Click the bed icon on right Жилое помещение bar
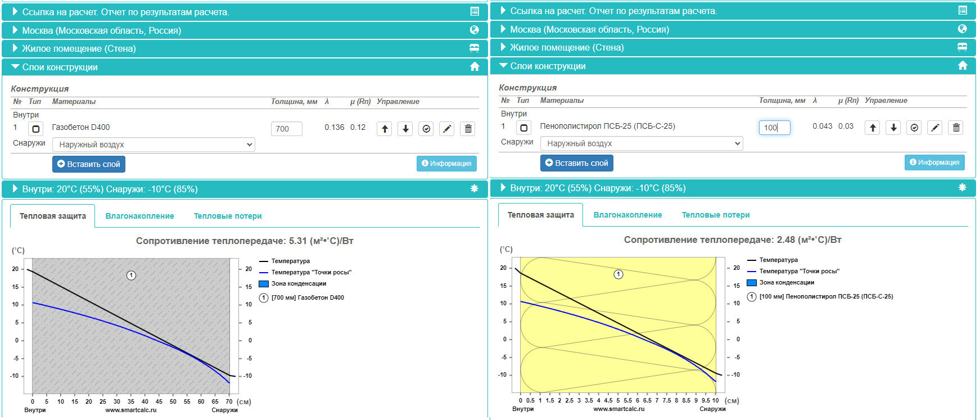This screenshot has height=420, width=980. [x=963, y=47]
